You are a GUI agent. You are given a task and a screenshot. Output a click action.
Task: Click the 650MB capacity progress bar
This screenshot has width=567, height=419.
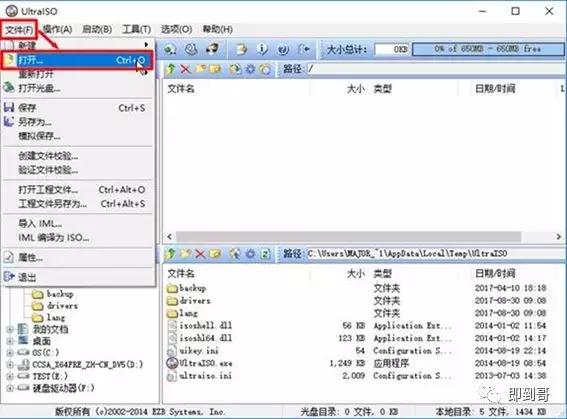[x=488, y=49]
